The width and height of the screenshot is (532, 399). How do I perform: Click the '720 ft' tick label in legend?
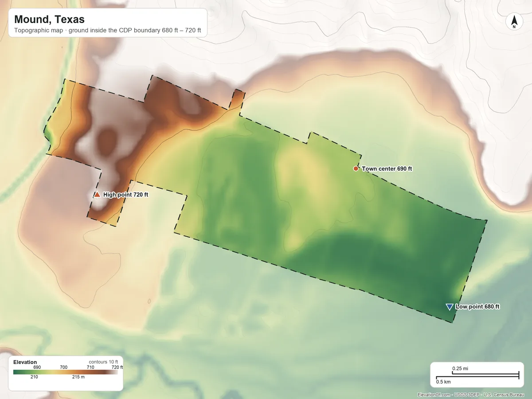pos(117,367)
